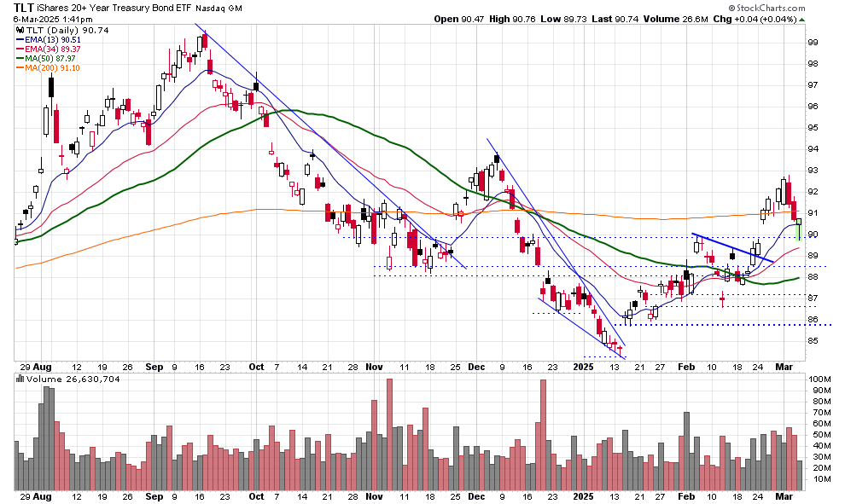The width and height of the screenshot is (845, 504).
Task: Click the Volume 26,630,704 legend label
Action: (73, 379)
